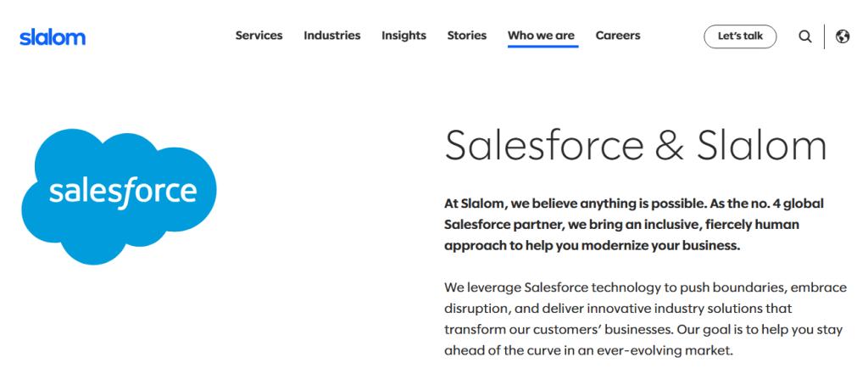This screenshot has height=385, width=868.
Task: Click the white salesforce text inside cloud
Action: click(123, 192)
